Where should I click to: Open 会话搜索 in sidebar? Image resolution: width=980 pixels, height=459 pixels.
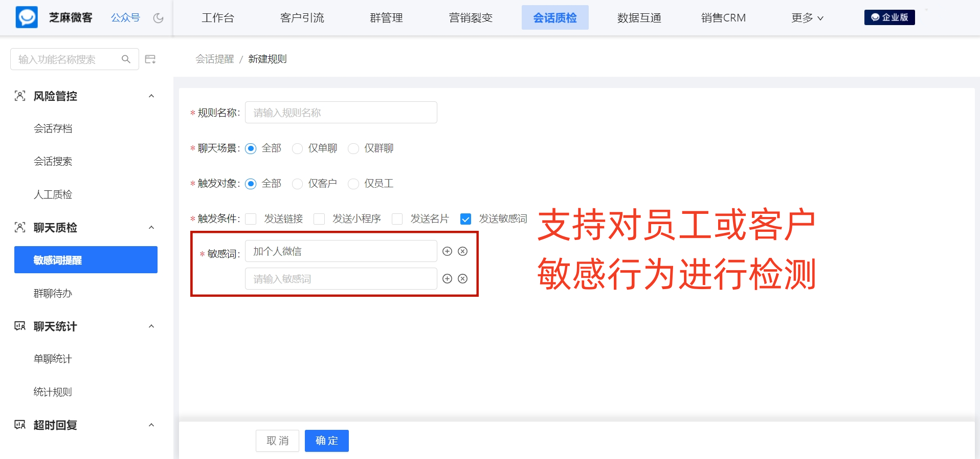53,161
